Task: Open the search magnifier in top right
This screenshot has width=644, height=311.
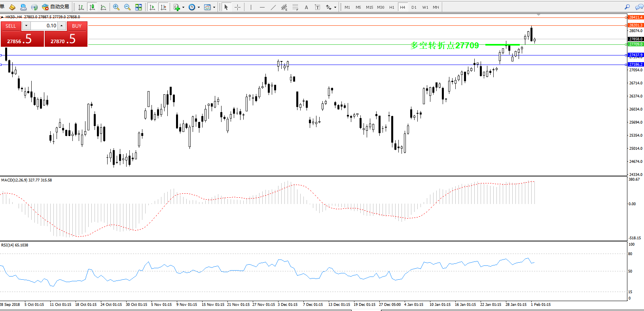Action: (627, 7)
